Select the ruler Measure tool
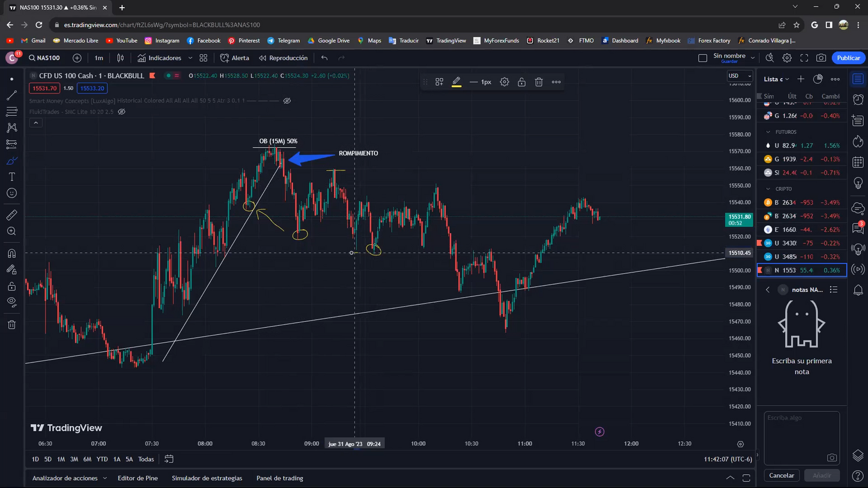The height and width of the screenshot is (488, 868). pos(11,215)
